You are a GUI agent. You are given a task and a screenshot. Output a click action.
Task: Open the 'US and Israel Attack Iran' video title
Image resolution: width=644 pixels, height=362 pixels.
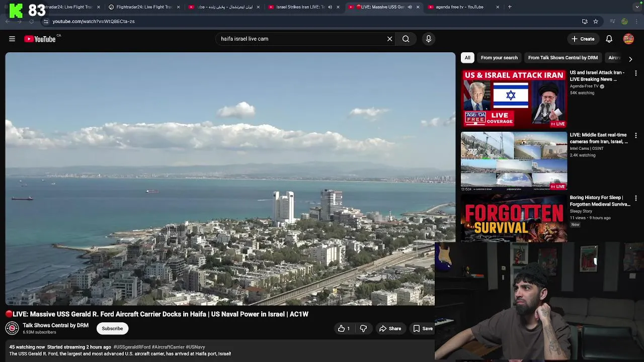coord(597,76)
